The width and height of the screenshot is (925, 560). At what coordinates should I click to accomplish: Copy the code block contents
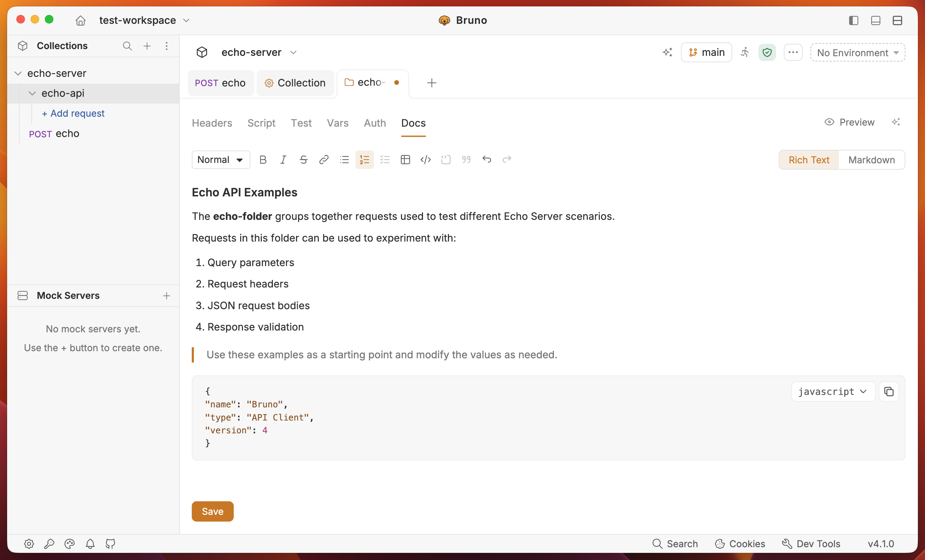[889, 392]
